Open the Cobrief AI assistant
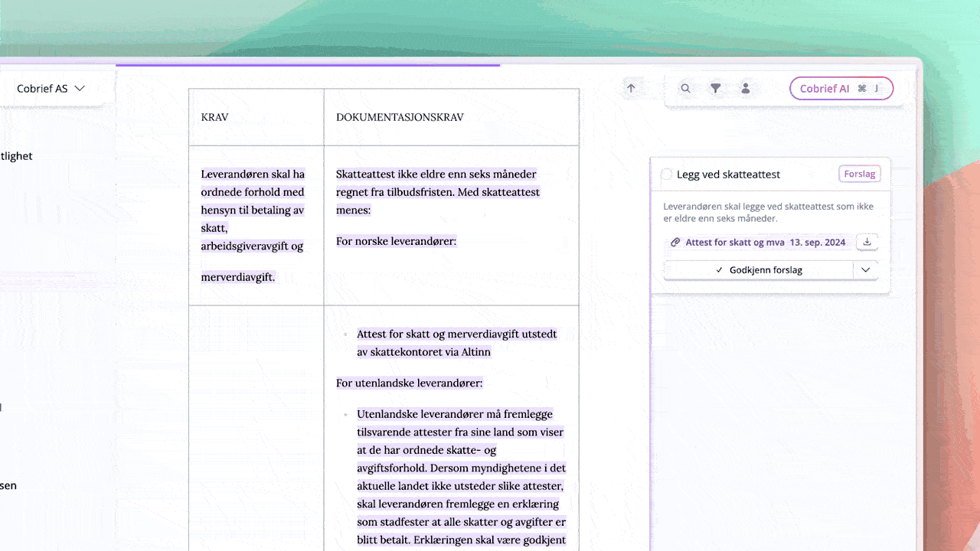Image resolution: width=980 pixels, height=551 pixels. click(825, 89)
